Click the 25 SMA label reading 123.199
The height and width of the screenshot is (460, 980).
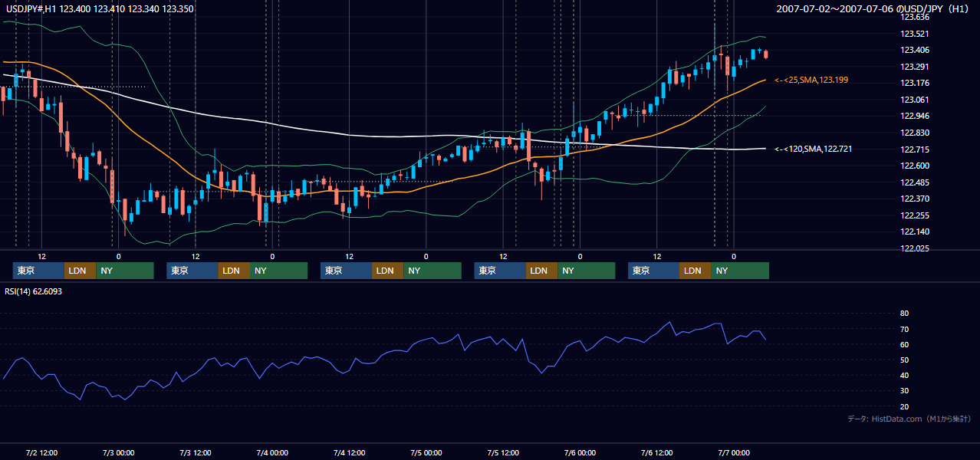tap(811, 80)
